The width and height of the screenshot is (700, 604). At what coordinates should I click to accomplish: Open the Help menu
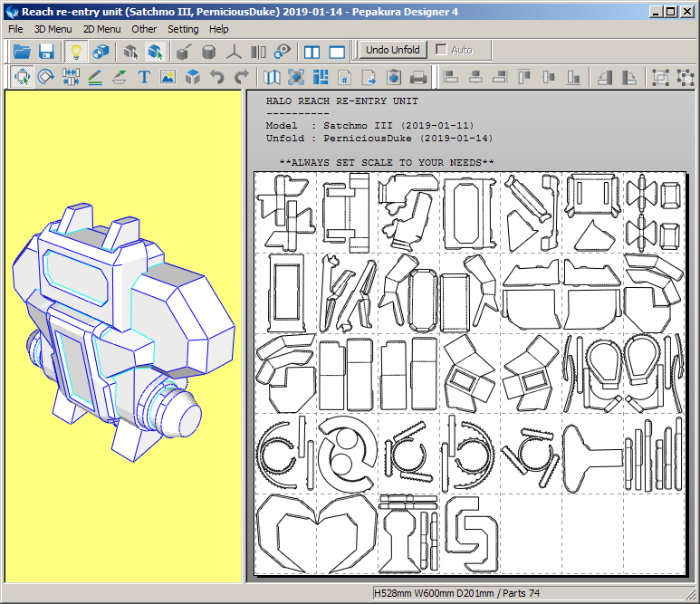tap(219, 29)
